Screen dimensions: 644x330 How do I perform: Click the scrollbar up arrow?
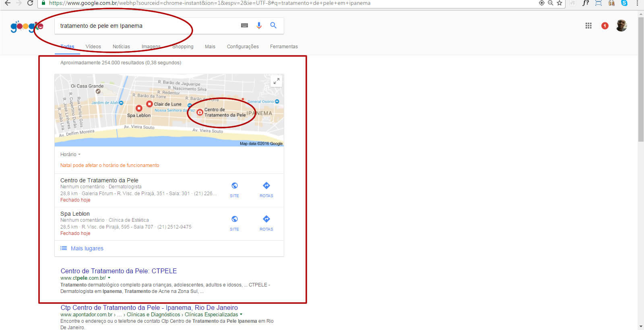coord(641,14)
